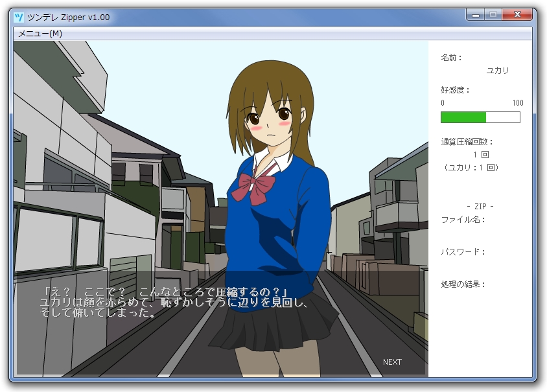Close the ツンデレ Zipper window
This screenshot has width=547, height=392.
pos(517,14)
